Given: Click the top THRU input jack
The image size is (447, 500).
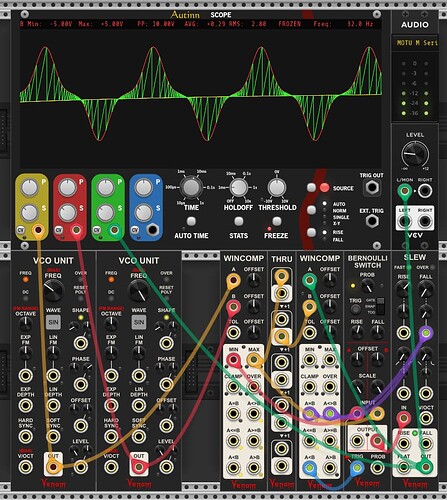Looking at the screenshot, I should (282, 276).
